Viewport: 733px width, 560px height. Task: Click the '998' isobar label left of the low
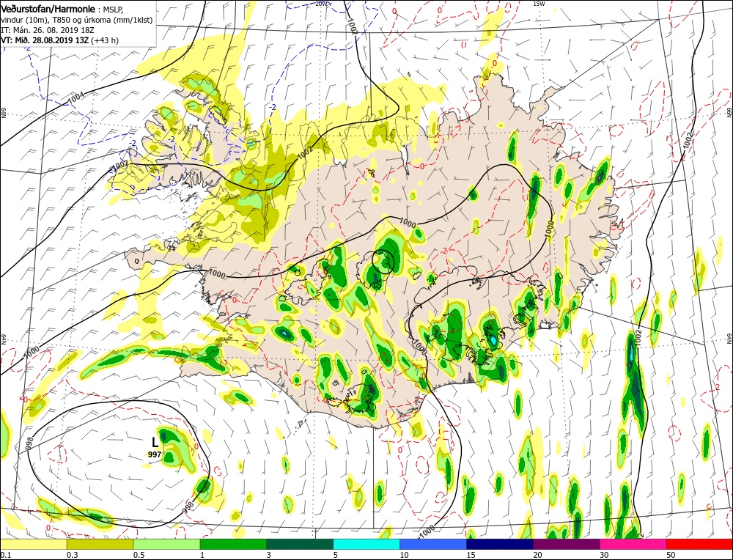pos(29,444)
